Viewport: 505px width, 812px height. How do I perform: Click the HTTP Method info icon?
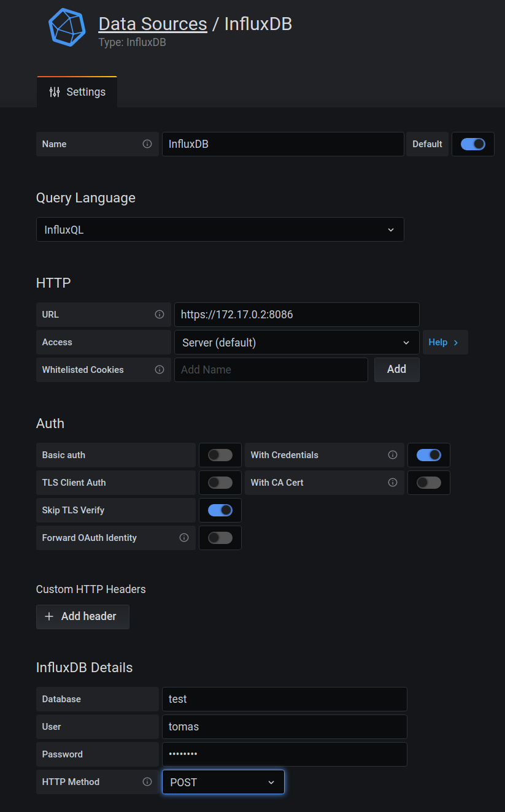click(147, 781)
